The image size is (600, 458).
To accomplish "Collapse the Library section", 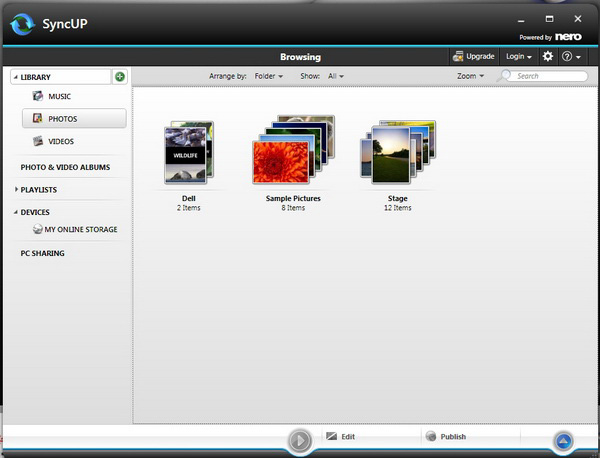I will point(15,77).
